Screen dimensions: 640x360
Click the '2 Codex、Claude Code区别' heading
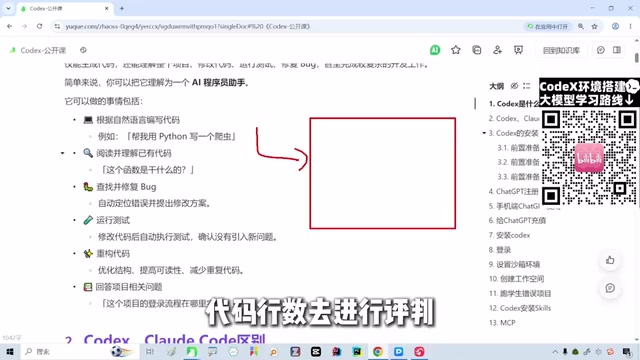click(x=165, y=339)
